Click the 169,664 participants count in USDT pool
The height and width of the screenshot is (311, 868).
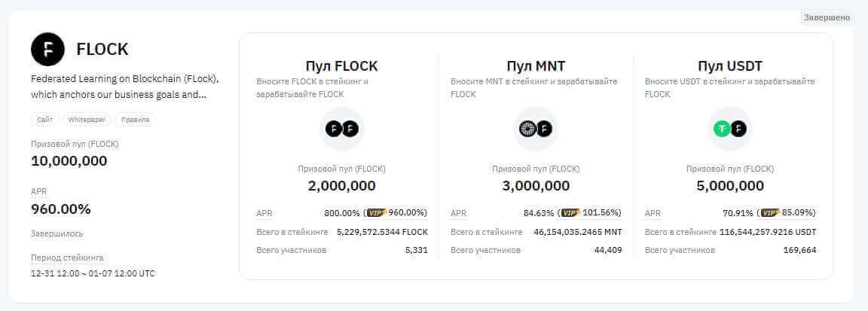coord(799,250)
